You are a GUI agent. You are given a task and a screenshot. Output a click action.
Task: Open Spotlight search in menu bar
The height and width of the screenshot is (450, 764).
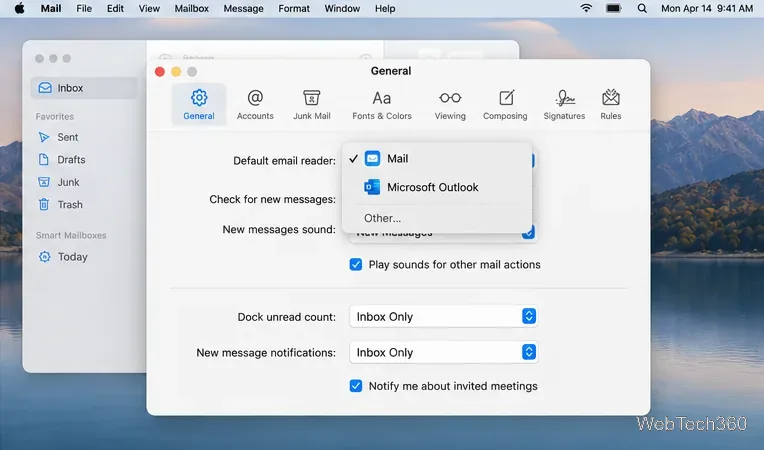(x=642, y=8)
